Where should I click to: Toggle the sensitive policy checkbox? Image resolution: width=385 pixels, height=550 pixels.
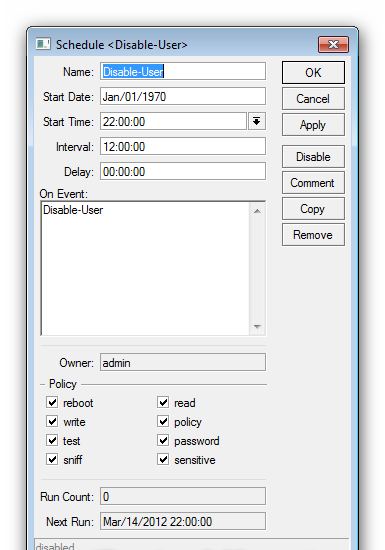click(163, 459)
